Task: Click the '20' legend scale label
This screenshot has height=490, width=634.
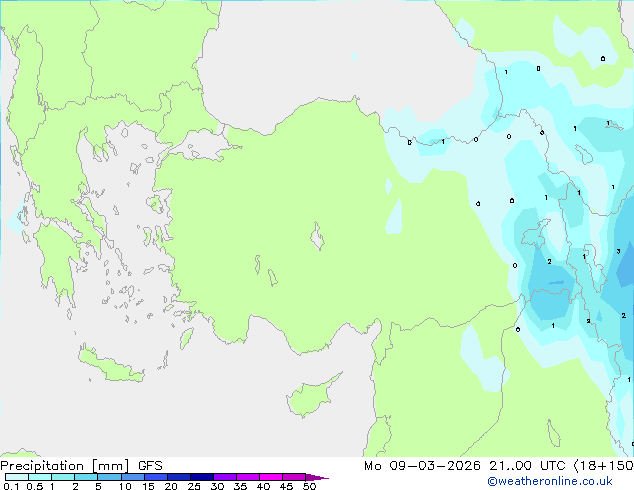Action: [x=171, y=486]
